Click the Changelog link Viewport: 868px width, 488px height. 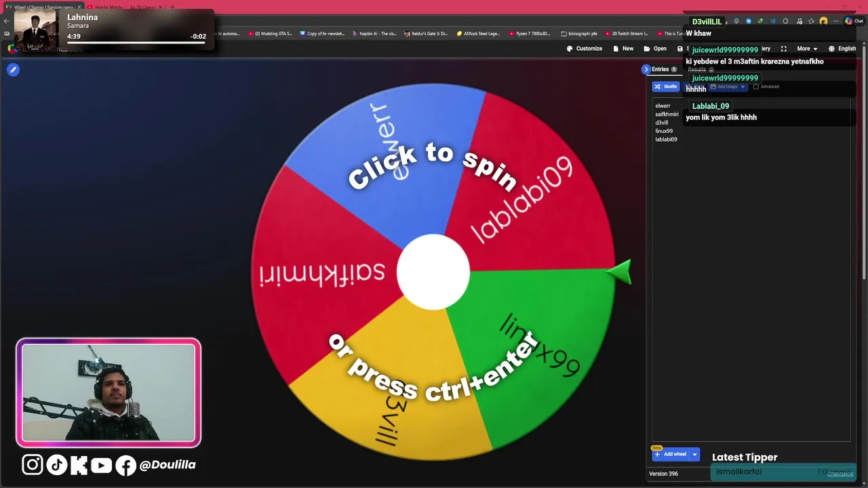840,474
